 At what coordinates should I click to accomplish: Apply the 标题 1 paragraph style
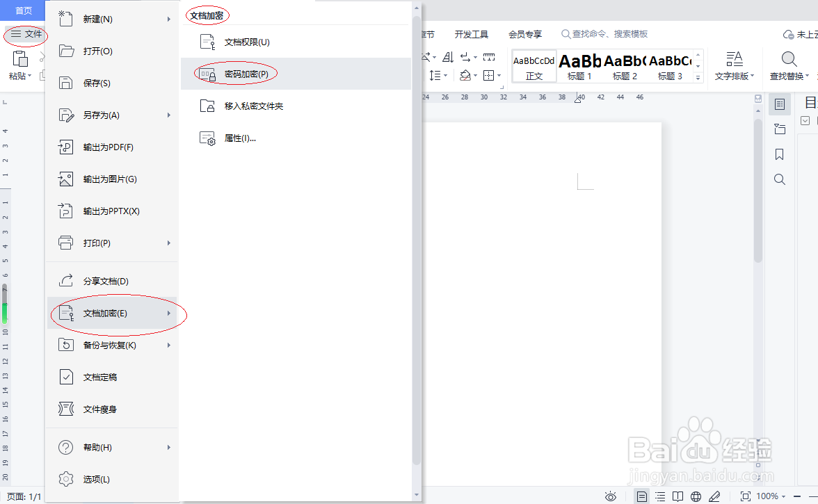(579, 66)
